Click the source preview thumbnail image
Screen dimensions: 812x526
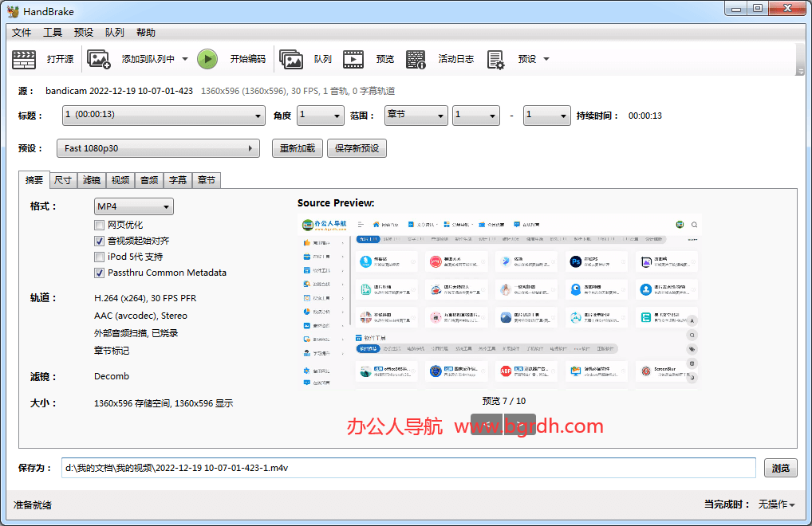click(x=500, y=303)
